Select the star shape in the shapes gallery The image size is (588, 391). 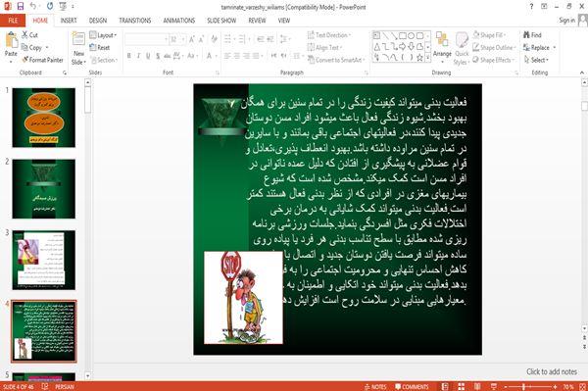(419, 58)
